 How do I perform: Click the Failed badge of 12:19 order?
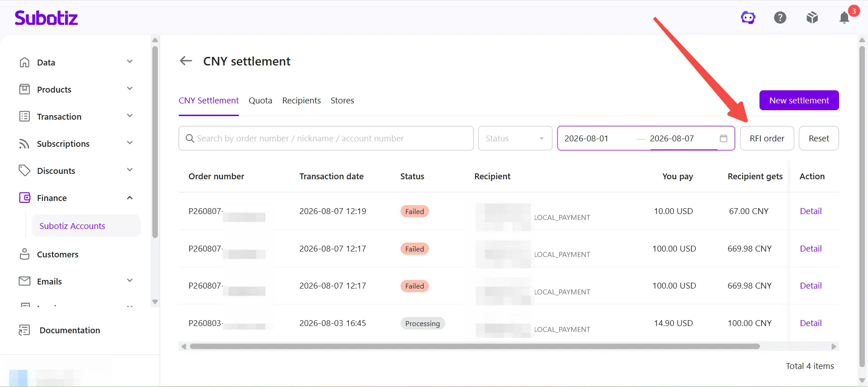pos(415,211)
